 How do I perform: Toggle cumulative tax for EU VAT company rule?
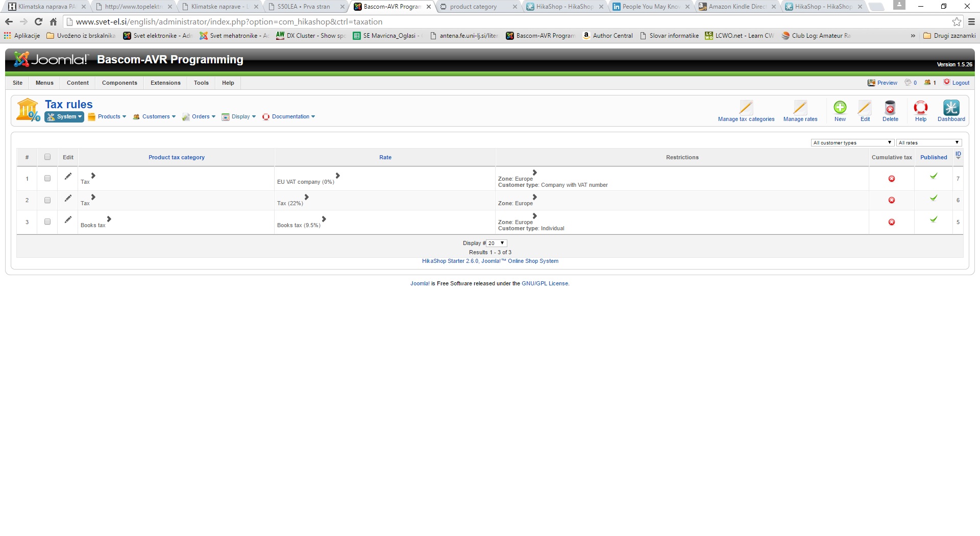pyautogui.click(x=892, y=179)
